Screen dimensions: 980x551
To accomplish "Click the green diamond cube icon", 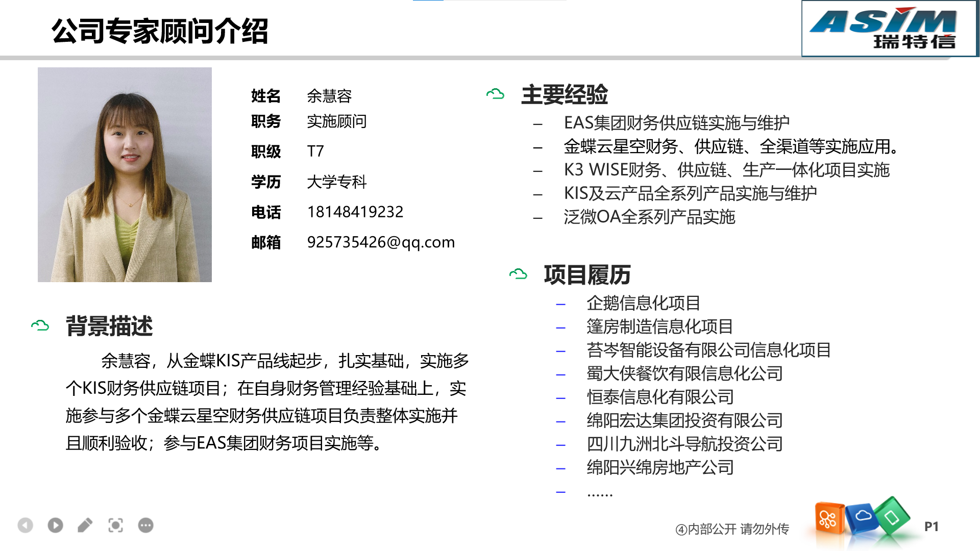I will pyautogui.click(x=893, y=516).
